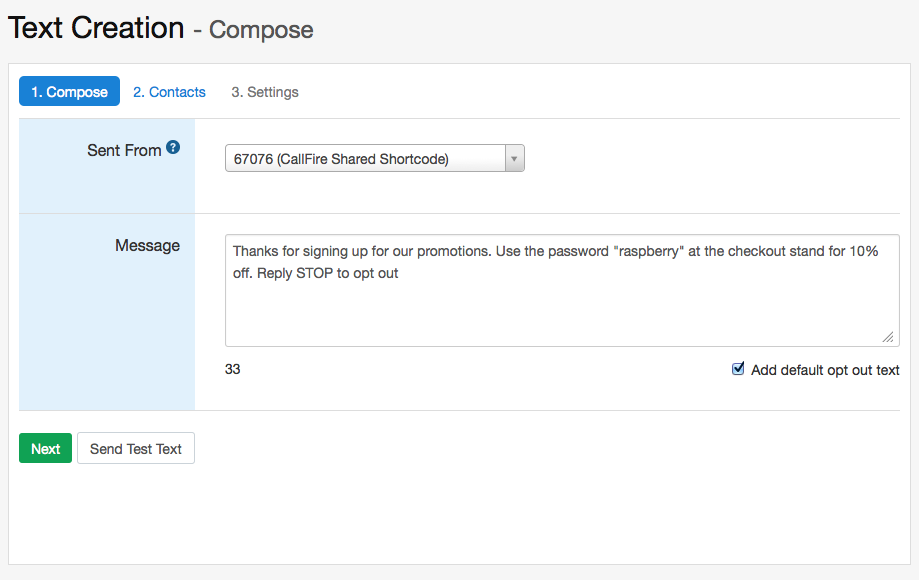The image size is (919, 580).
Task: Click the "Message" field label
Action: tap(147, 245)
